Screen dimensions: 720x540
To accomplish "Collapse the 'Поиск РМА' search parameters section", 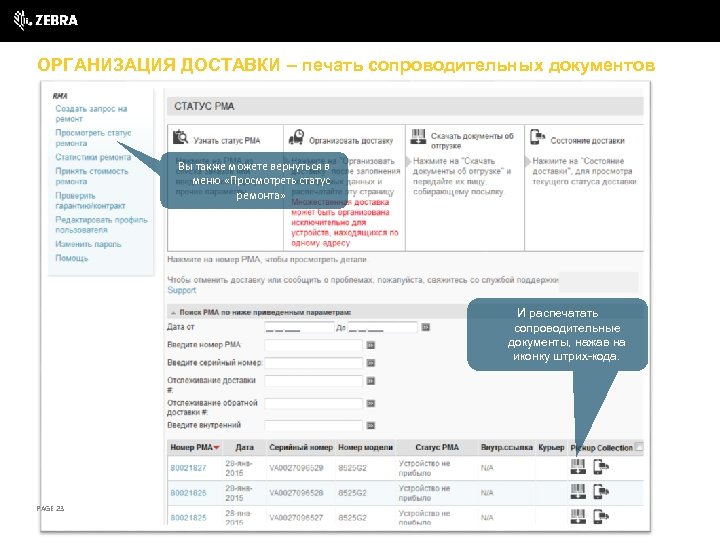I will (x=174, y=313).
